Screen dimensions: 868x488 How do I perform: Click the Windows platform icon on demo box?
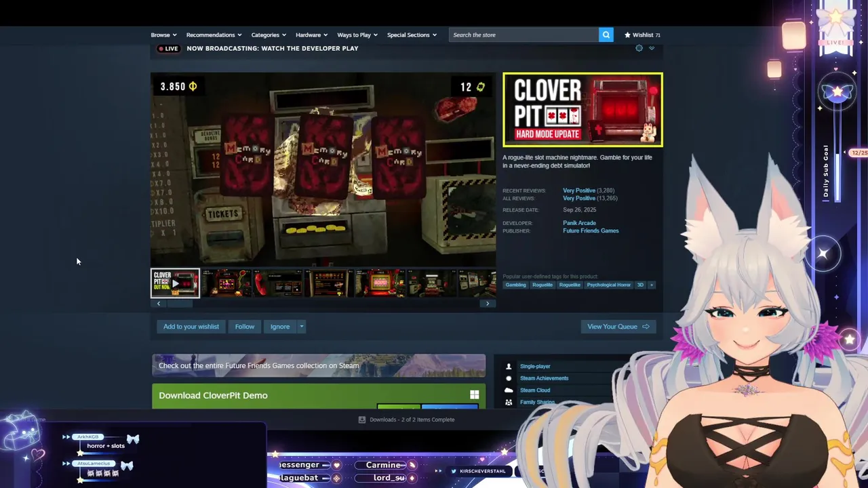coord(474,395)
